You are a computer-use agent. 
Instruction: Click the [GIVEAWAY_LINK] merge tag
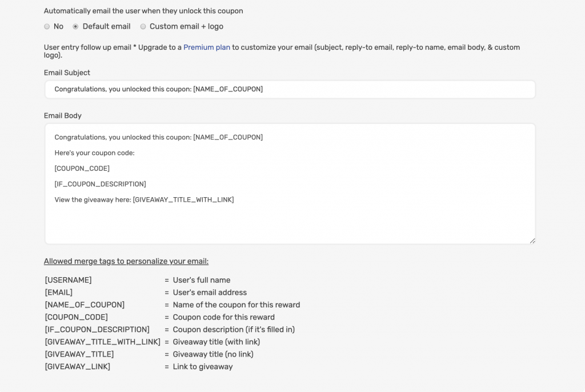[77, 366]
